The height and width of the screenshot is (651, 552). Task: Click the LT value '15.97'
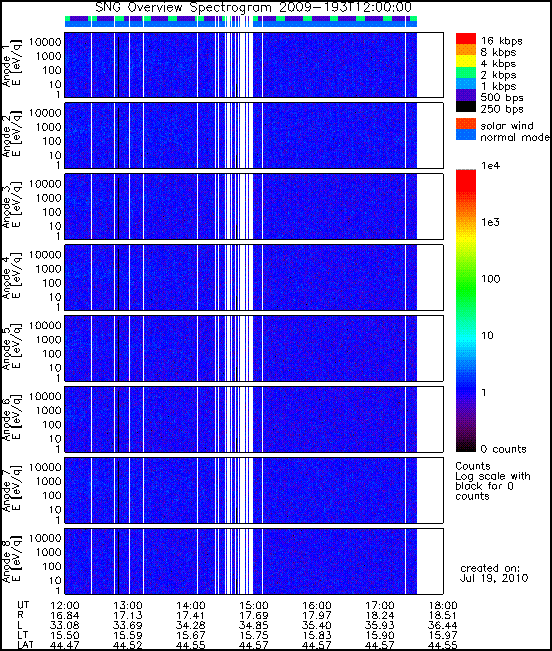pyautogui.click(x=443, y=635)
